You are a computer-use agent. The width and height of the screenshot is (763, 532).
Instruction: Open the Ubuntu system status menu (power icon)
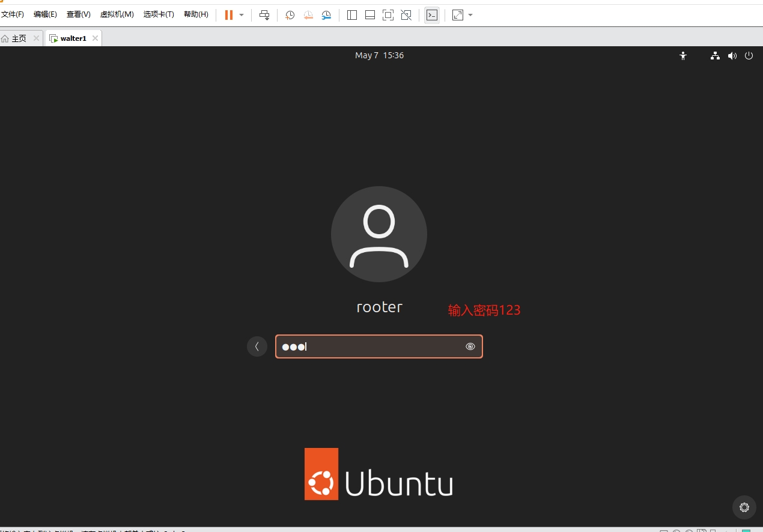pos(749,56)
